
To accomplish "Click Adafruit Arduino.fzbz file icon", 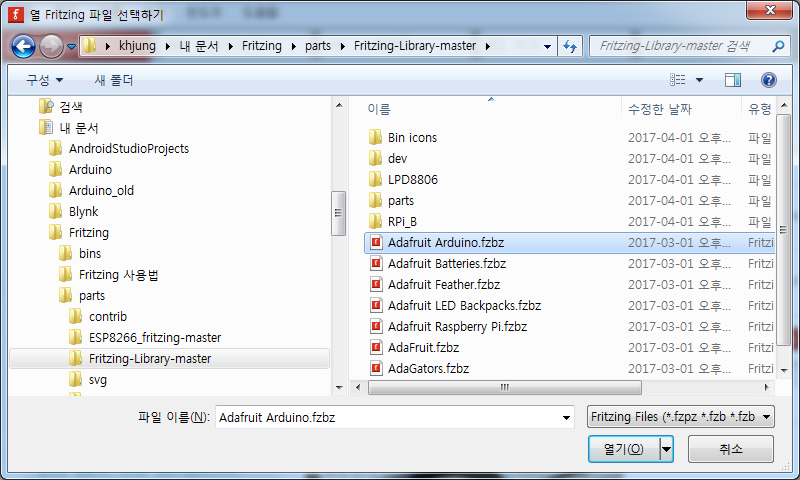I will coord(376,242).
